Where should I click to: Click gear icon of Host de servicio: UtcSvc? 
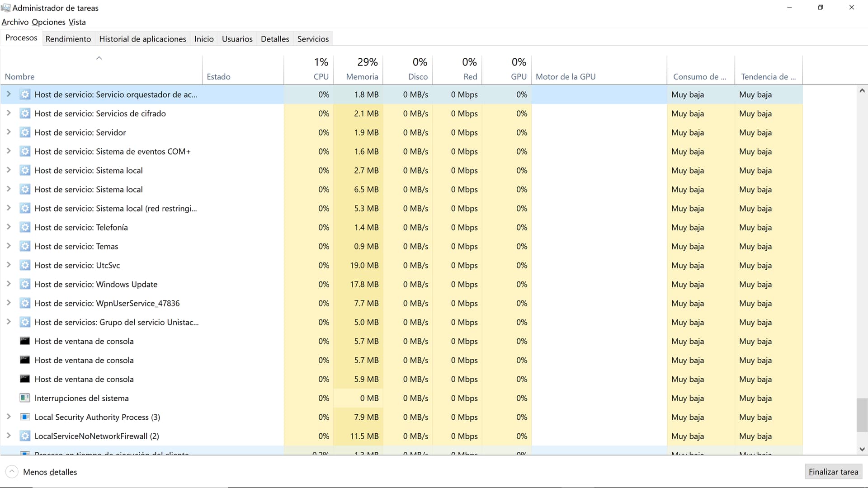tap(25, 265)
